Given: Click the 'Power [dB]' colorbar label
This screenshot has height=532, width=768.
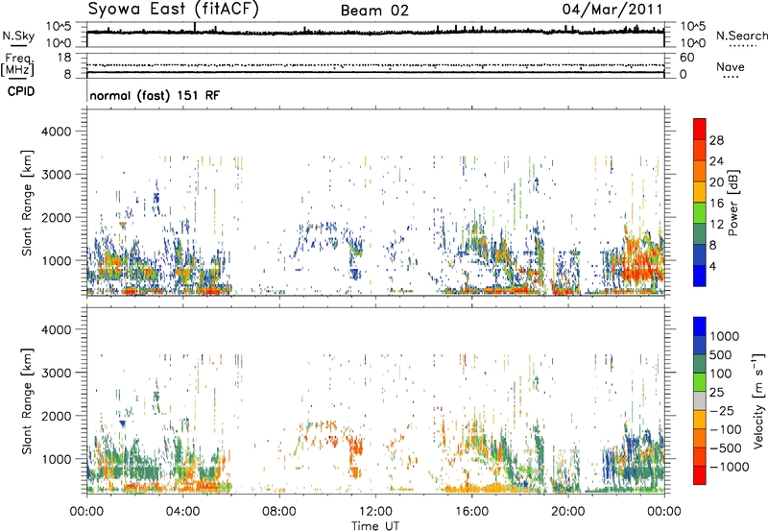Looking at the screenshot, I should 732,203.
